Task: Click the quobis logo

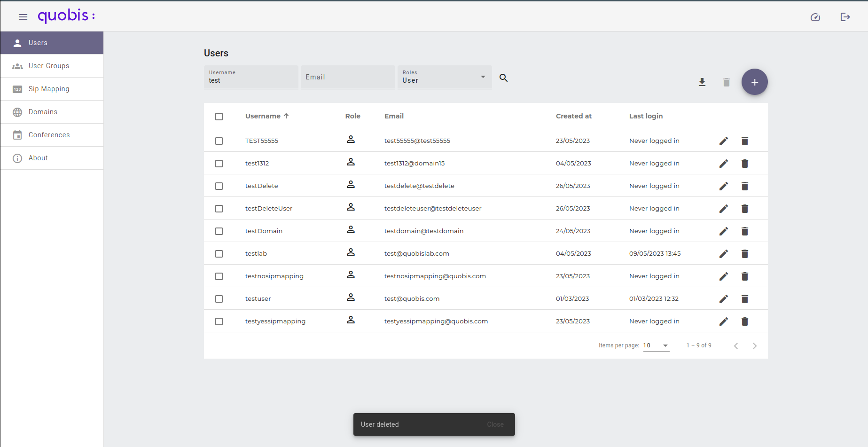Action: pos(66,16)
